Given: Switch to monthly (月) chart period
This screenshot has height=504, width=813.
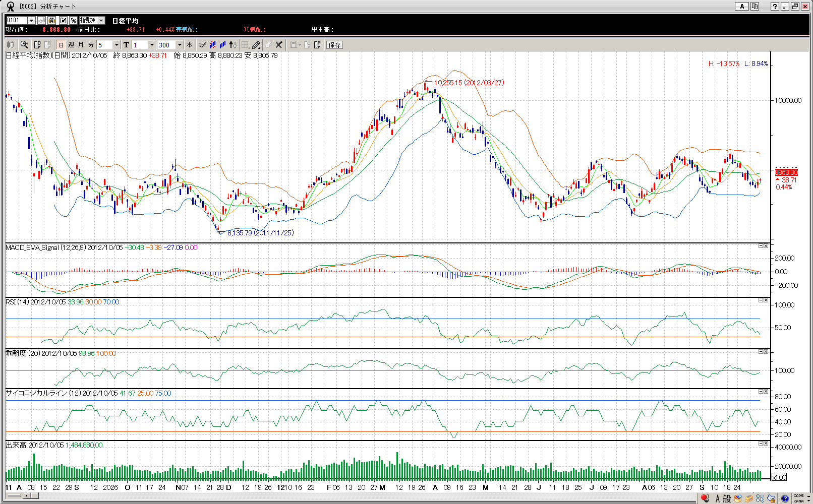Looking at the screenshot, I should (81, 45).
